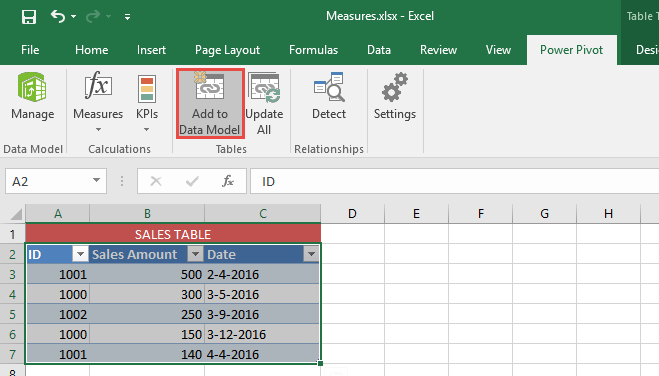Click cell with sales amount 300
The height and width of the screenshot is (376, 659).
point(147,294)
